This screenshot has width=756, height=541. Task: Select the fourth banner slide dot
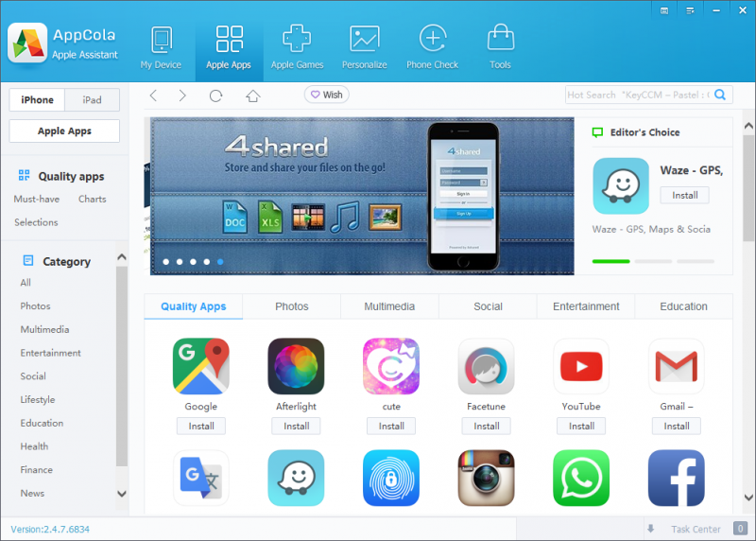click(206, 262)
